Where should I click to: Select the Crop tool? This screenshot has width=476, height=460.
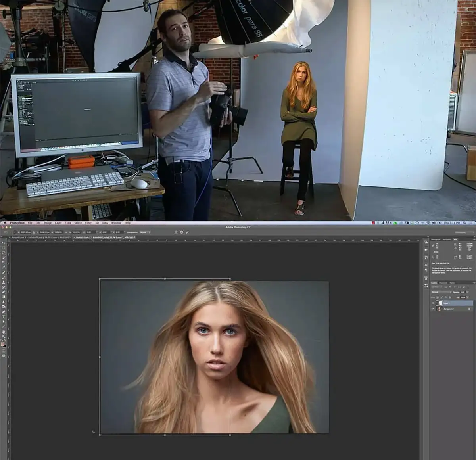pyautogui.click(x=4, y=262)
